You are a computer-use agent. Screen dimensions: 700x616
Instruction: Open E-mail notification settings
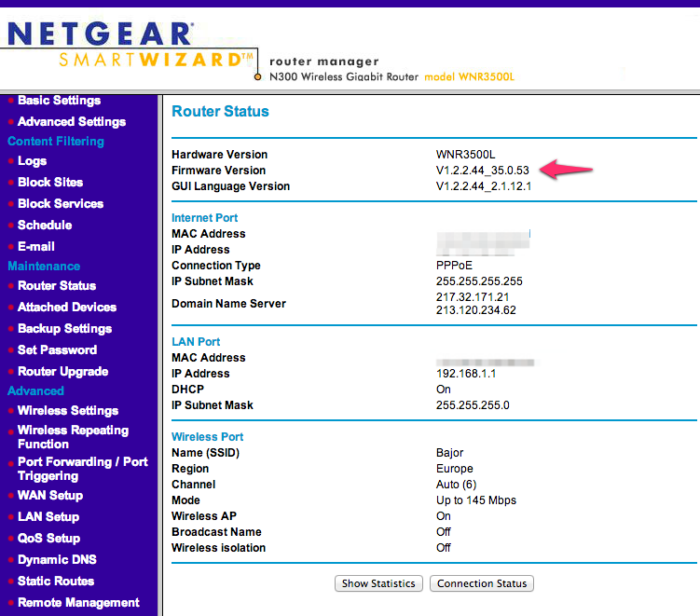36,247
